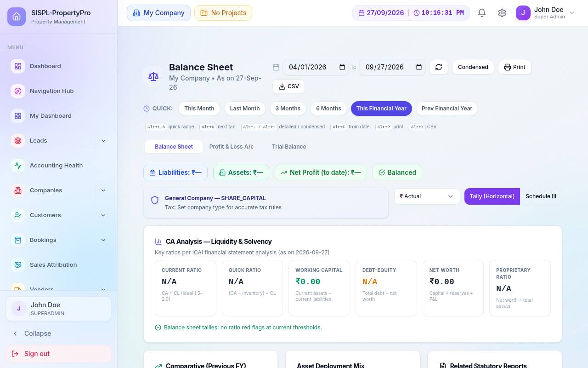This screenshot has width=588, height=368.
Task: Click the calendar icon before the from date
Action: click(x=276, y=67)
